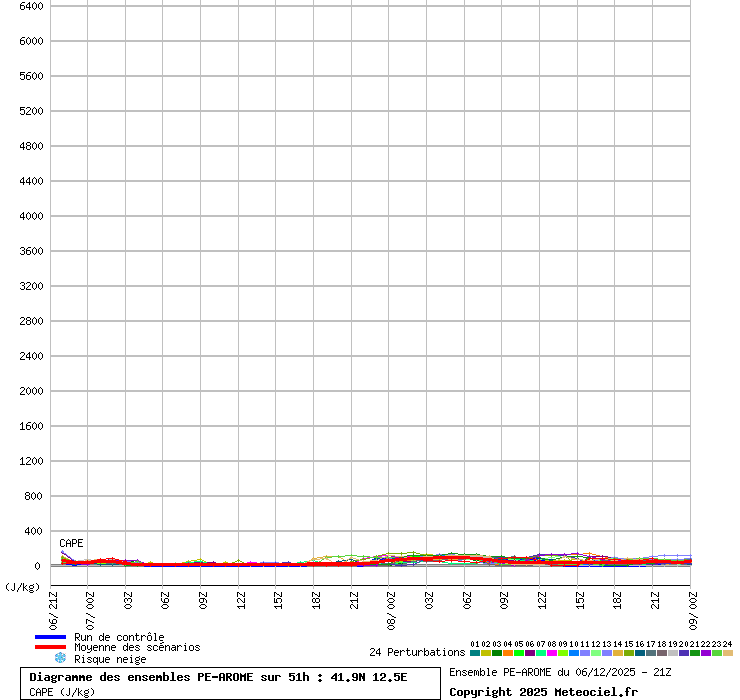This screenshot has width=740, height=700.
Task: Click the 24 Perturbations label
Action: [417, 652]
